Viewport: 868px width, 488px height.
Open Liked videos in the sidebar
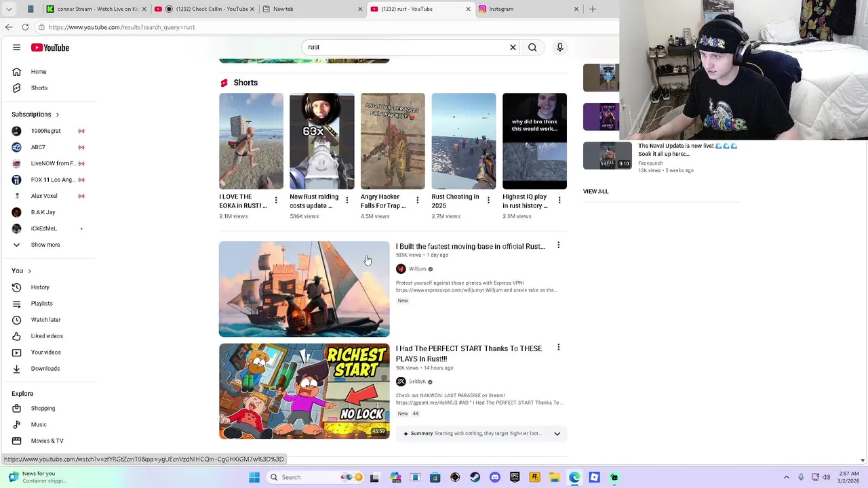tap(47, 336)
